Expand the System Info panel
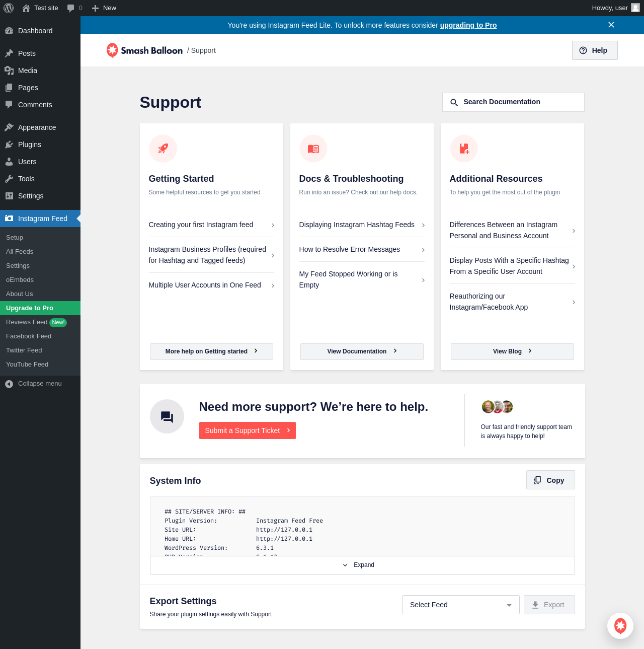The image size is (644, 649). coord(362,565)
